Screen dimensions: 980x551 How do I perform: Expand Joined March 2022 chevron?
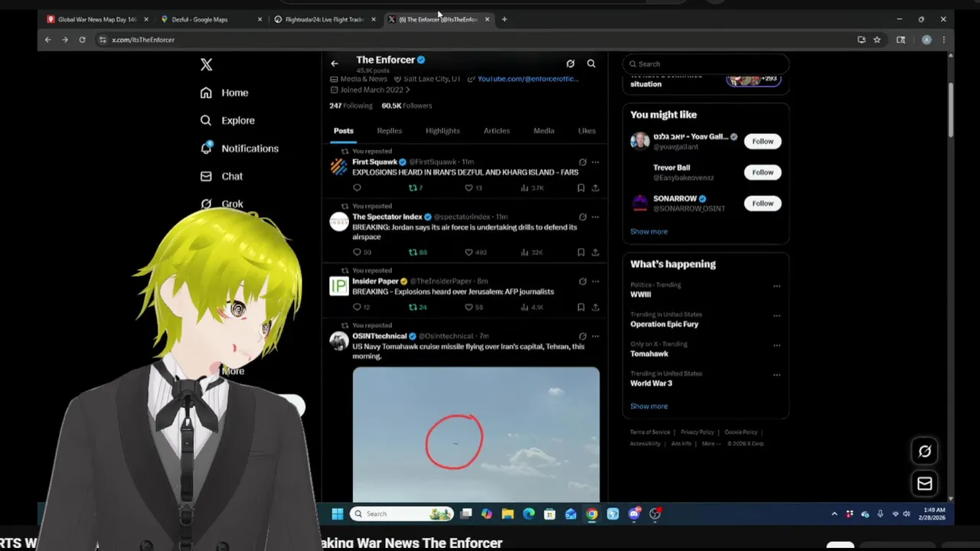[407, 90]
